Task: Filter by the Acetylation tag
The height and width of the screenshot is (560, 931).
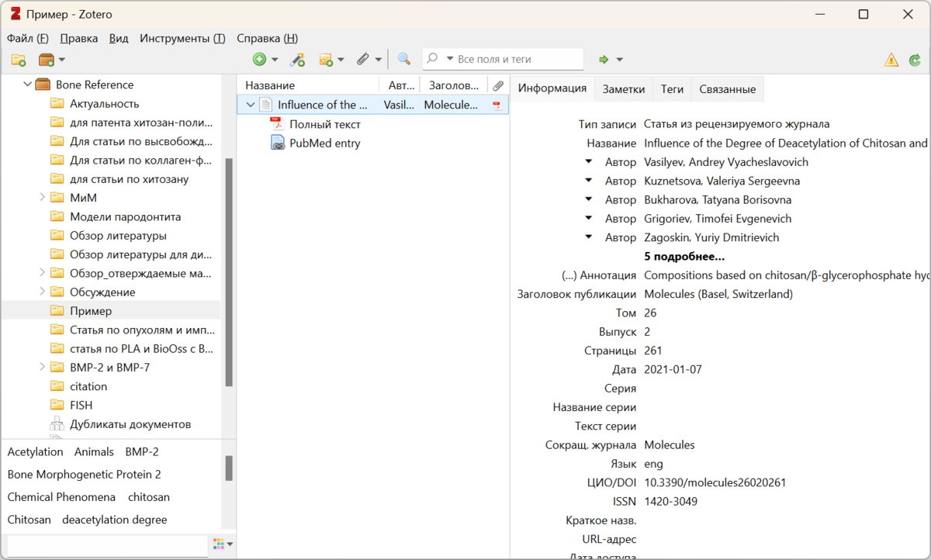Action: (x=36, y=451)
